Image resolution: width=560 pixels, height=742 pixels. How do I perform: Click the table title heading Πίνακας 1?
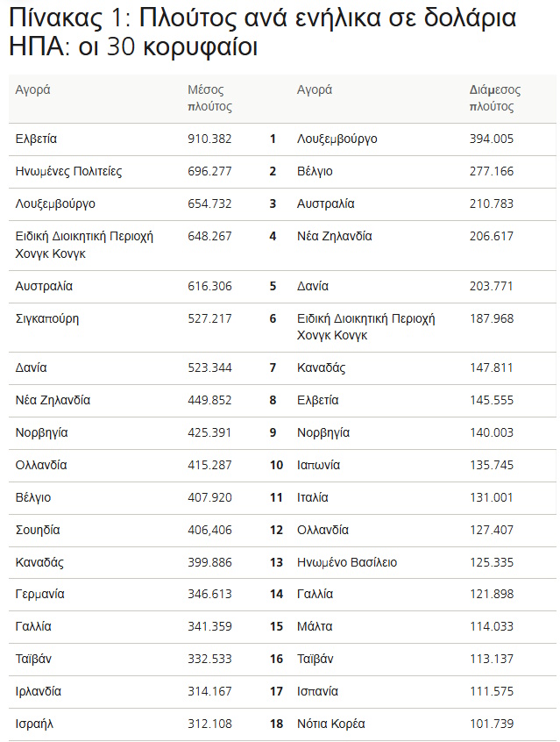pos(263,32)
